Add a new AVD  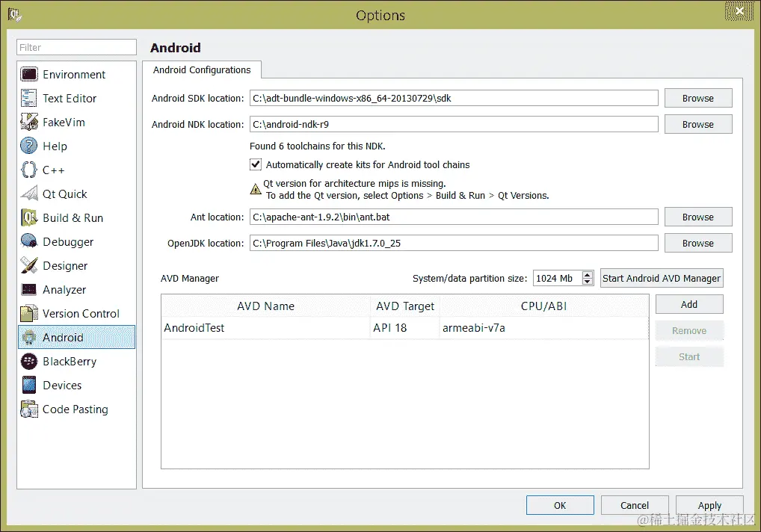(688, 304)
